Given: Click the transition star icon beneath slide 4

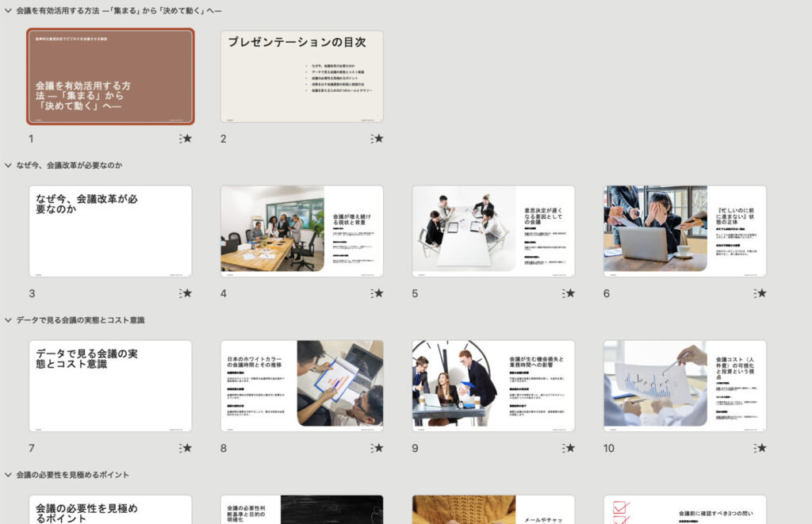Looking at the screenshot, I should coord(377,293).
